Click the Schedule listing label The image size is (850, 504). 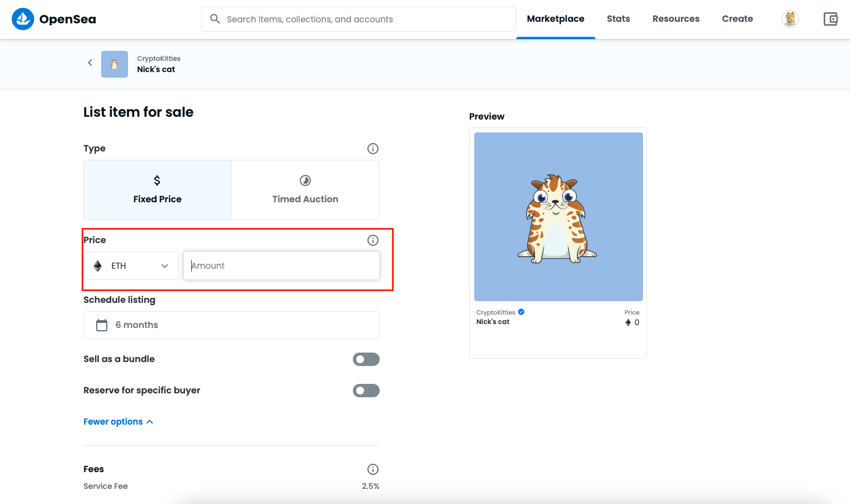[119, 300]
